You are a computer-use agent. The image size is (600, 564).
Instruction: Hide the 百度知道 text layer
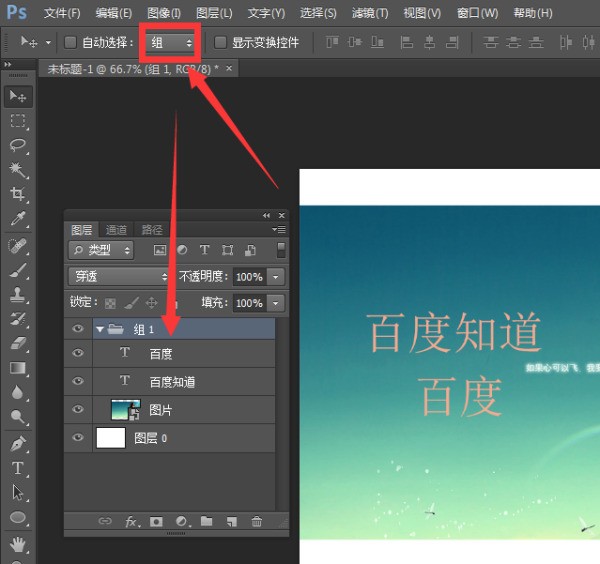click(x=78, y=381)
